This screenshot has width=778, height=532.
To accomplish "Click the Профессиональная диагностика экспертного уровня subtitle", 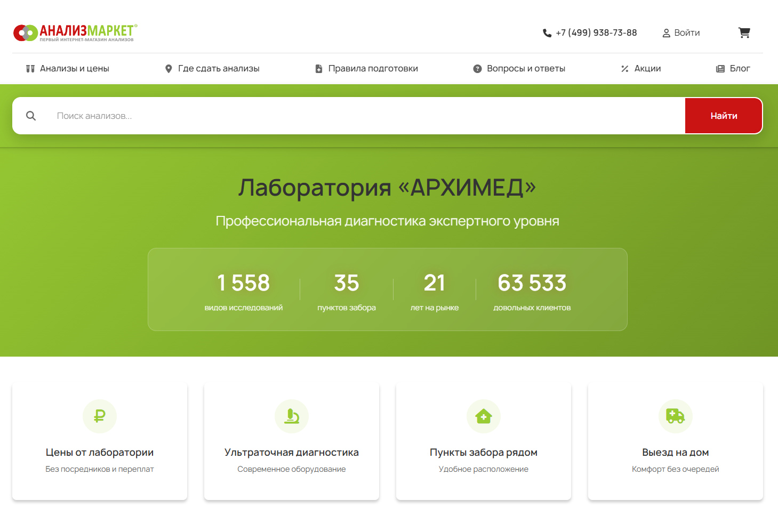I will click(x=388, y=221).
